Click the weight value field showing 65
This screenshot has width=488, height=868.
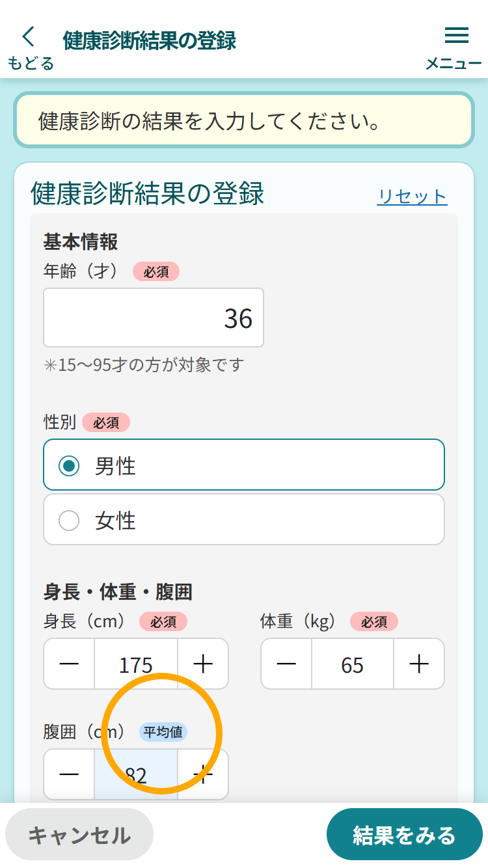pos(352,664)
